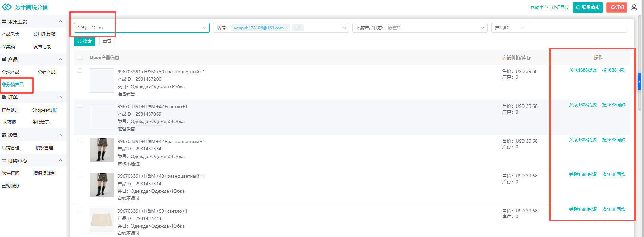Click 搜1688同款 for product 2931437314
This screenshot has width=644, height=237.
pos(614,174)
